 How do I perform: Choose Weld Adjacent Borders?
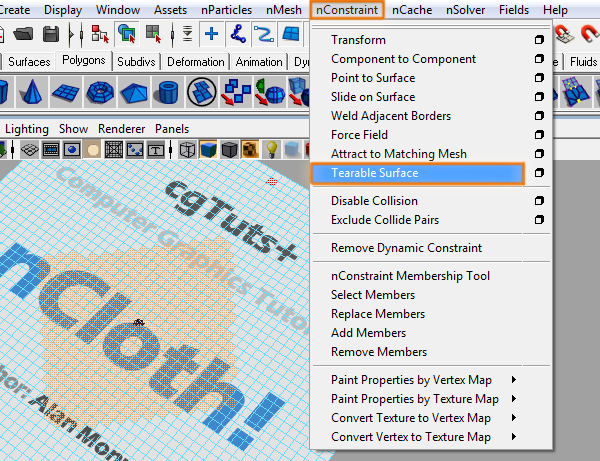click(x=391, y=116)
